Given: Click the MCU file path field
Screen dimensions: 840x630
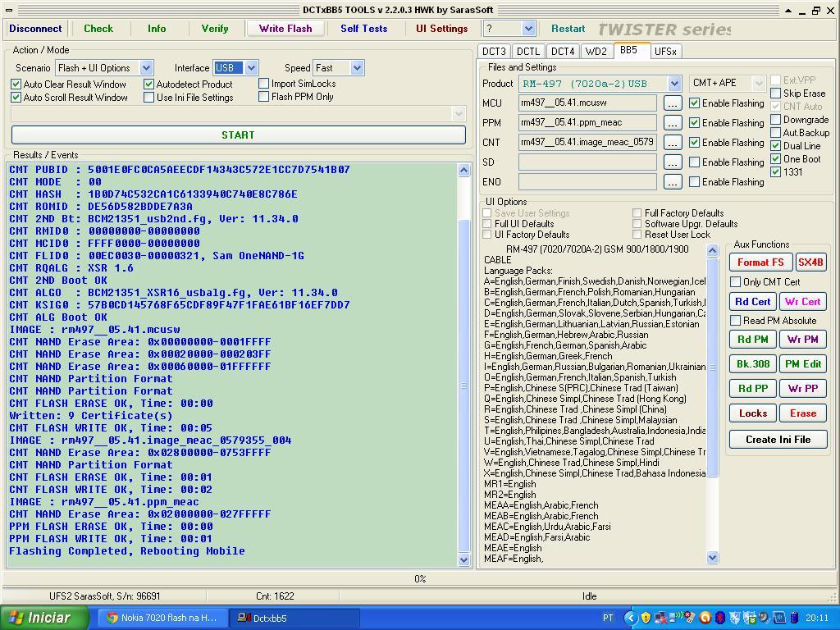Looking at the screenshot, I should coord(587,103).
